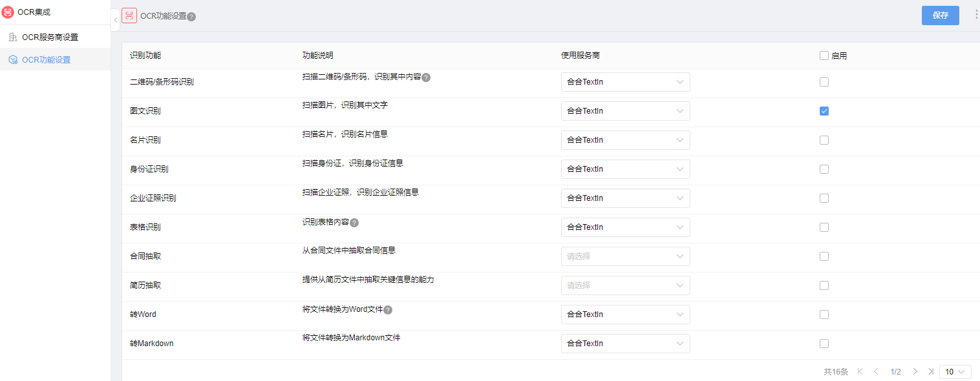Go to next page arrow
The height and width of the screenshot is (381, 980).
915,371
